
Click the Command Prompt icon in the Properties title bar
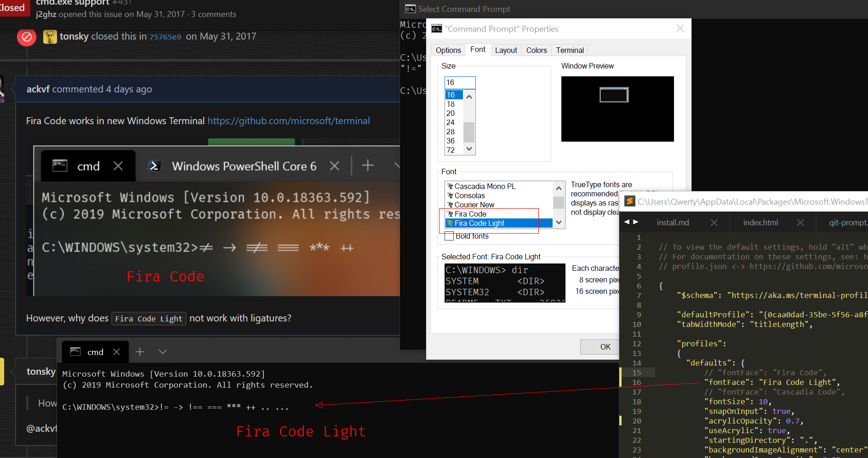(x=436, y=29)
